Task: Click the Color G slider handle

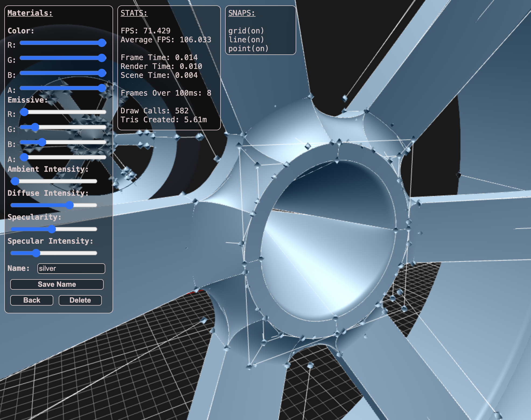Action: tap(102, 58)
